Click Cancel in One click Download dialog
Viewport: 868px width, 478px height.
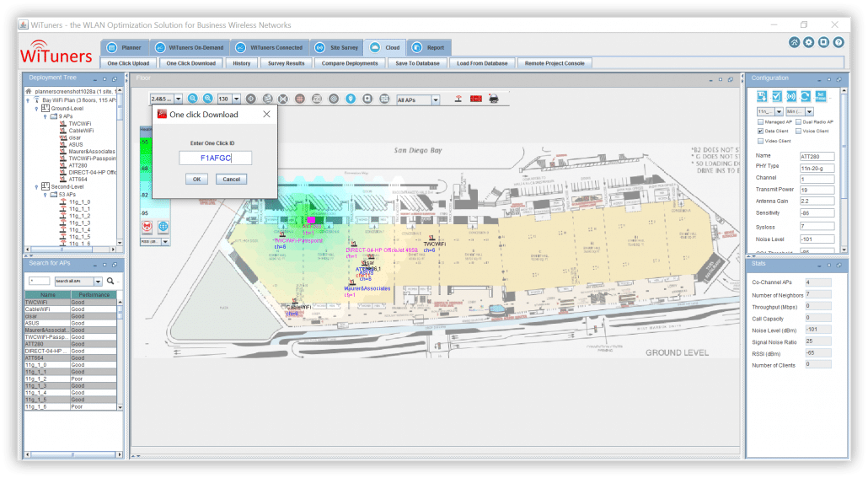[232, 179]
